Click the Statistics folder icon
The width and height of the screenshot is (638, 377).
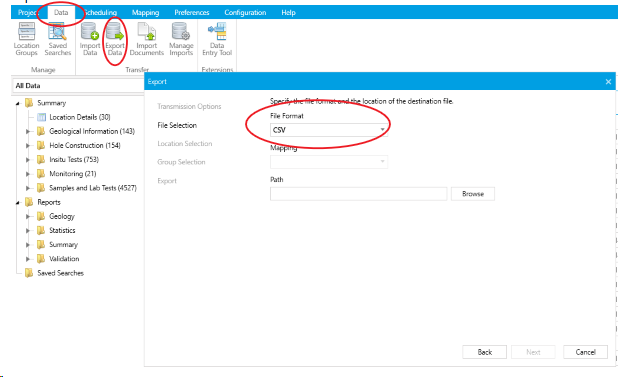coord(41,230)
